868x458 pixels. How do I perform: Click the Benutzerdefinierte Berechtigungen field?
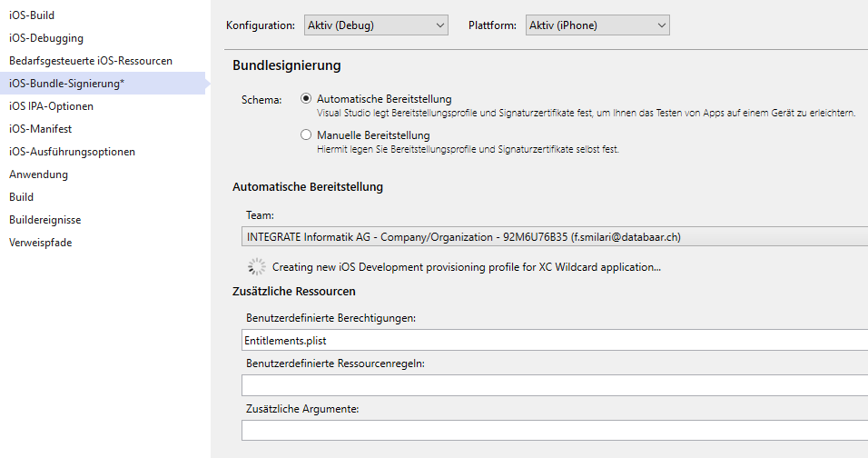point(554,341)
